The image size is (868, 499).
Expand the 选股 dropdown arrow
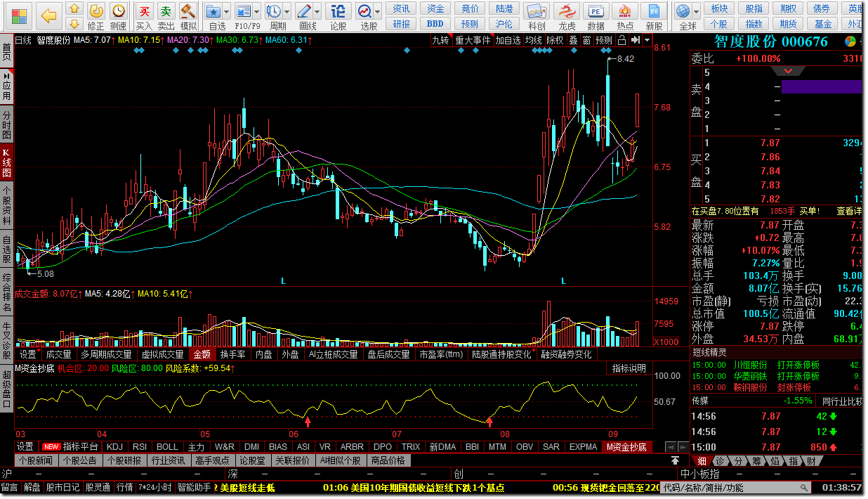pyautogui.click(x=378, y=12)
